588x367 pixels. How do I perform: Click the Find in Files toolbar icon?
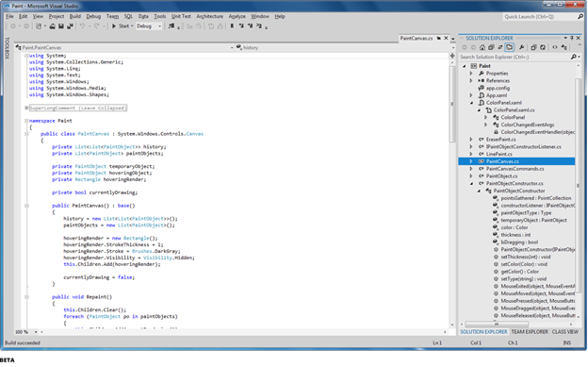point(171,26)
